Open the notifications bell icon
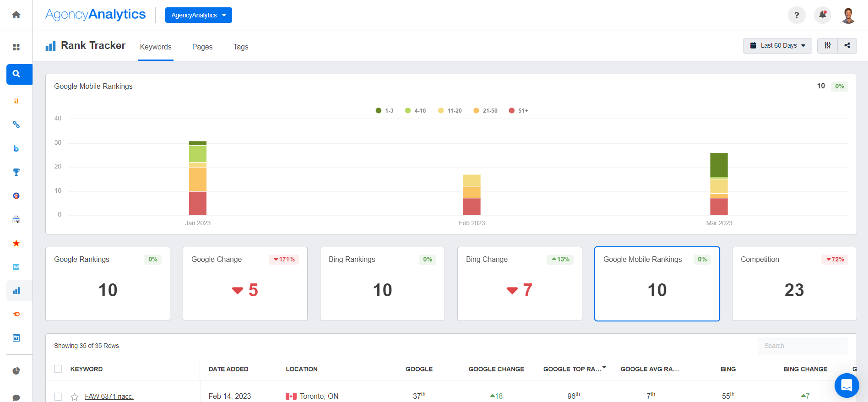 click(x=822, y=15)
